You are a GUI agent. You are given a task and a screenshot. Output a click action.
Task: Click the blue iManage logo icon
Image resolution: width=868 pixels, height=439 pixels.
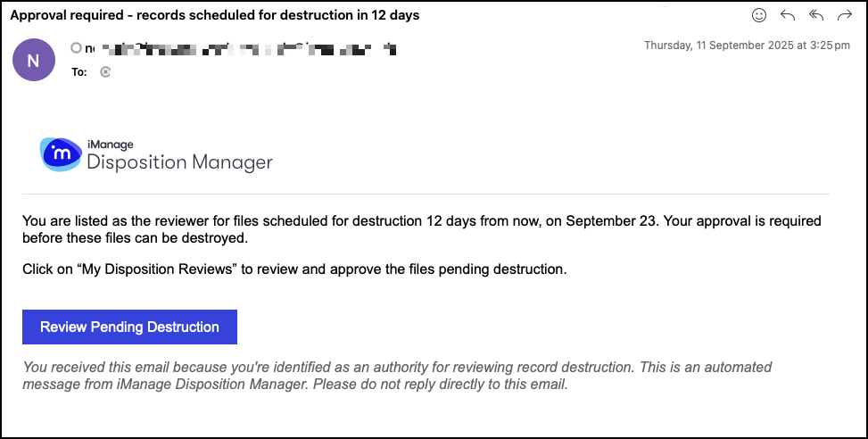(x=62, y=154)
